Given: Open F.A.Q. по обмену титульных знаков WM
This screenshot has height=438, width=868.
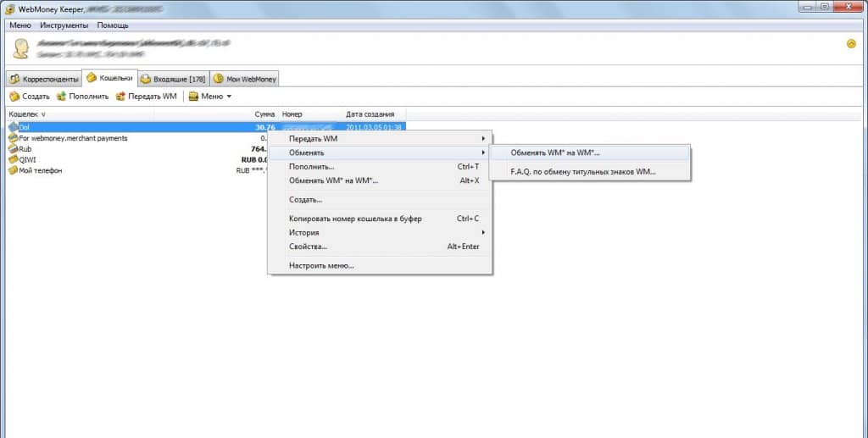Looking at the screenshot, I should tap(590, 171).
